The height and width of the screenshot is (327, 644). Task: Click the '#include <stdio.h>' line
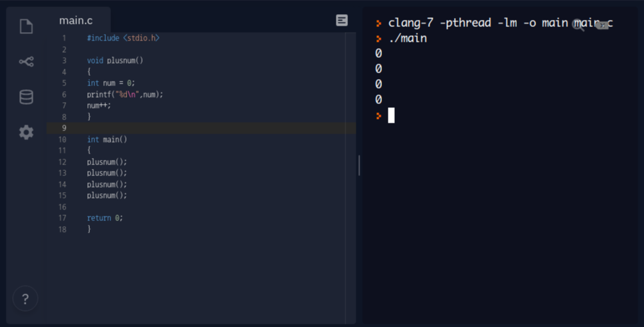(123, 38)
